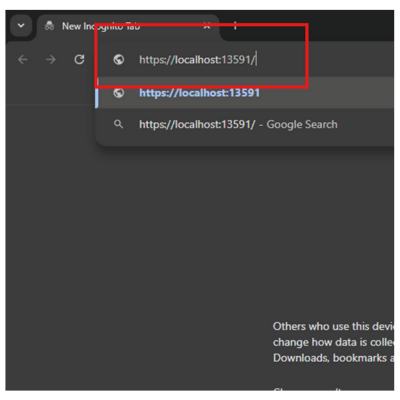
Task: Reload the page using refresh icon
Action: coord(79,60)
